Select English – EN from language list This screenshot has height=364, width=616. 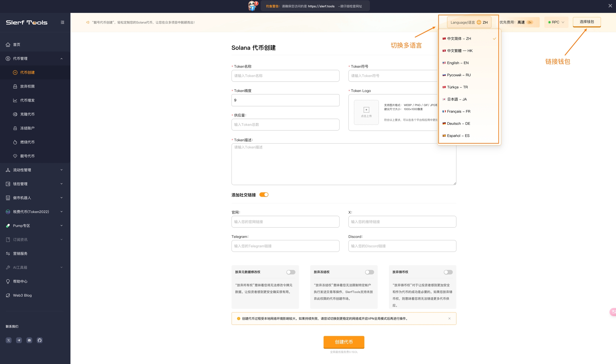click(458, 63)
